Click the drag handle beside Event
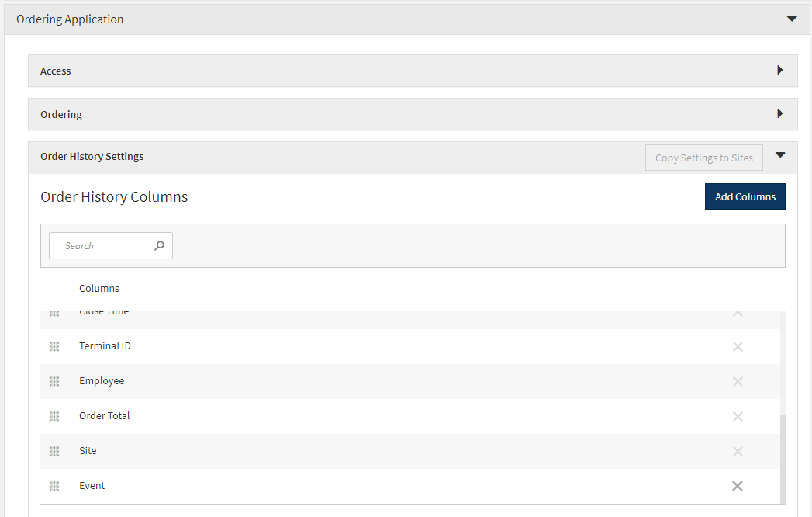This screenshot has width=812, height=517. [x=54, y=485]
